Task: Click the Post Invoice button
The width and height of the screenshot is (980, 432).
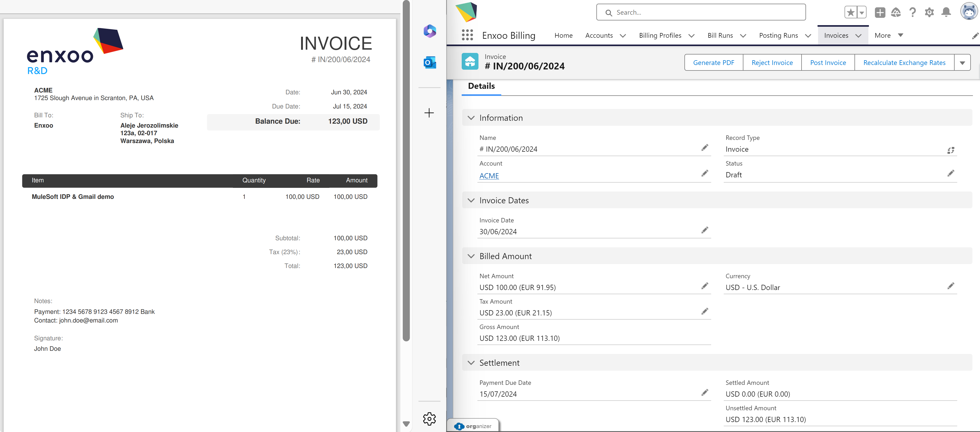Action: (x=827, y=61)
